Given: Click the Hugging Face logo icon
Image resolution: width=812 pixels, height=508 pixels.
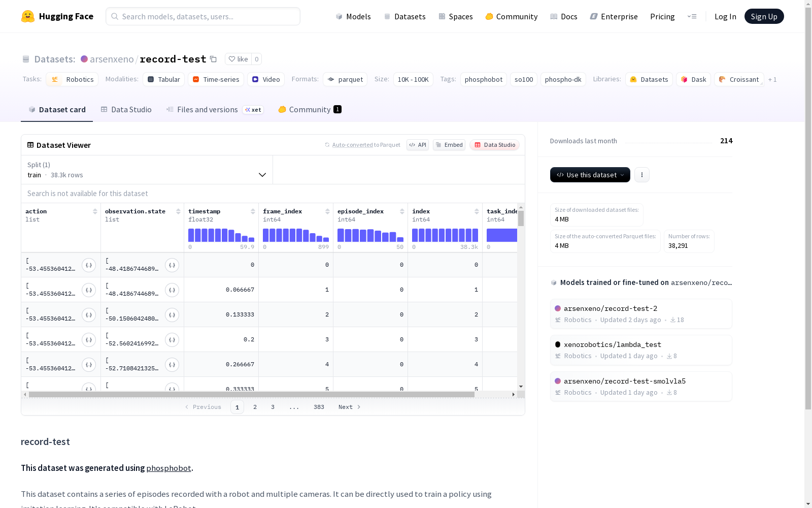Looking at the screenshot, I should (28, 16).
